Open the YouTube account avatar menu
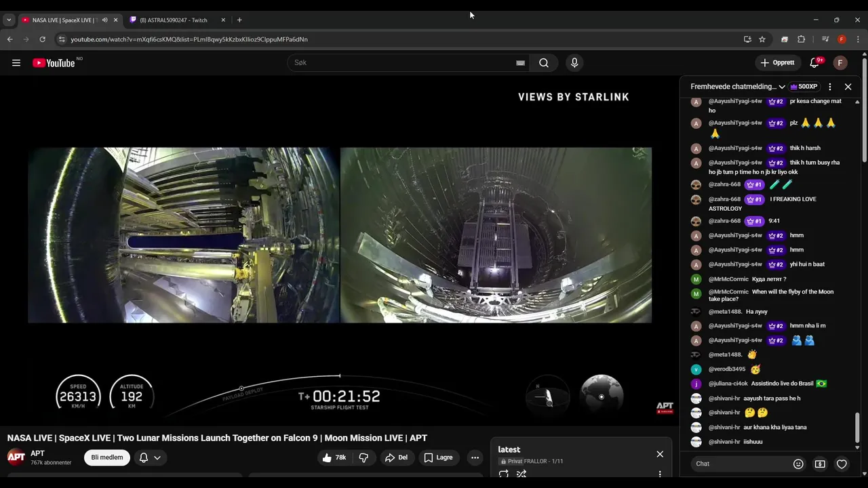The width and height of the screenshot is (868, 488). [x=840, y=63]
